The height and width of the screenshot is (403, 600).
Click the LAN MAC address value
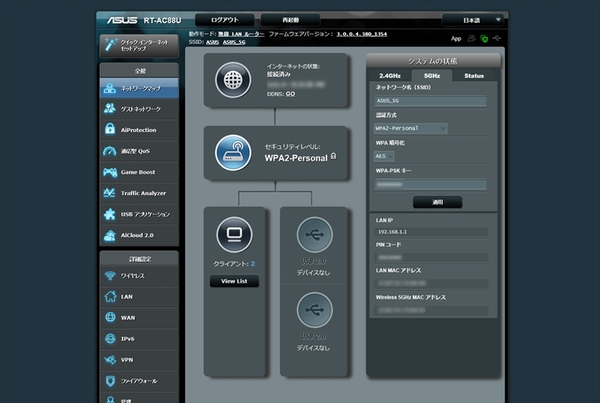tap(431, 284)
